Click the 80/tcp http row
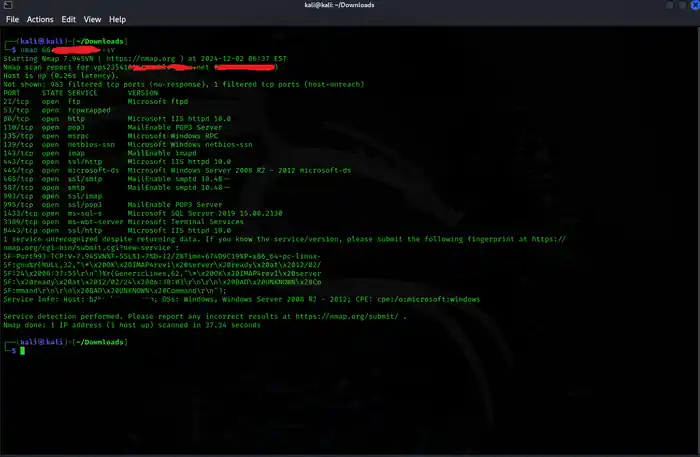 pos(117,119)
